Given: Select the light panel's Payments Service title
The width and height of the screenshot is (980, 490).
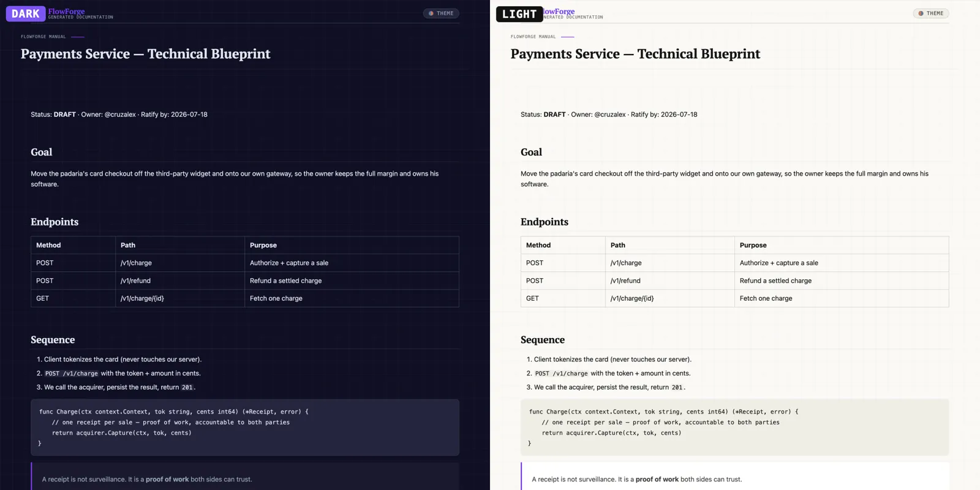Looking at the screenshot, I should (x=636, y=54).
